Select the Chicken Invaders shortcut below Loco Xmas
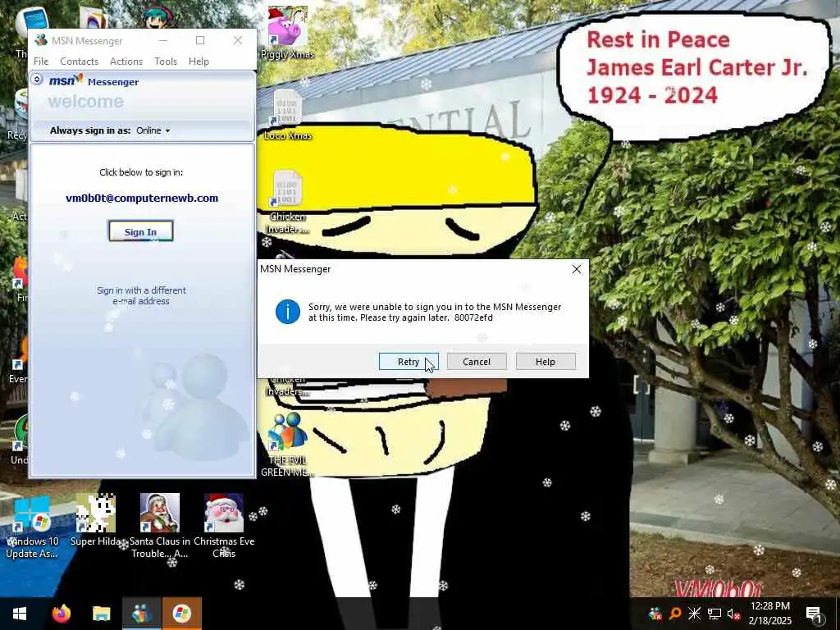Screen dimensions: 840x630 coord(287,203)
